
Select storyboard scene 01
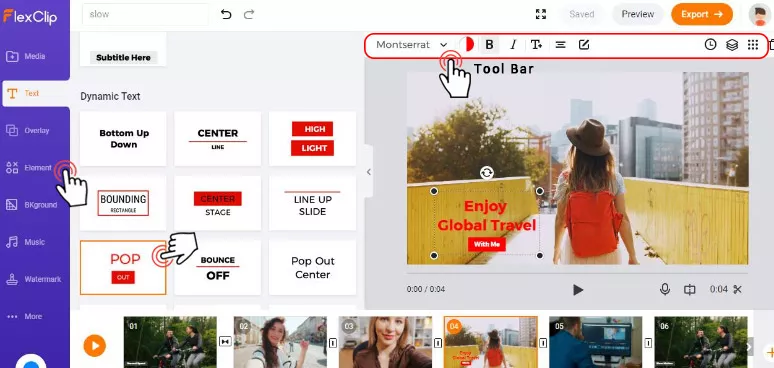(170, 342)
